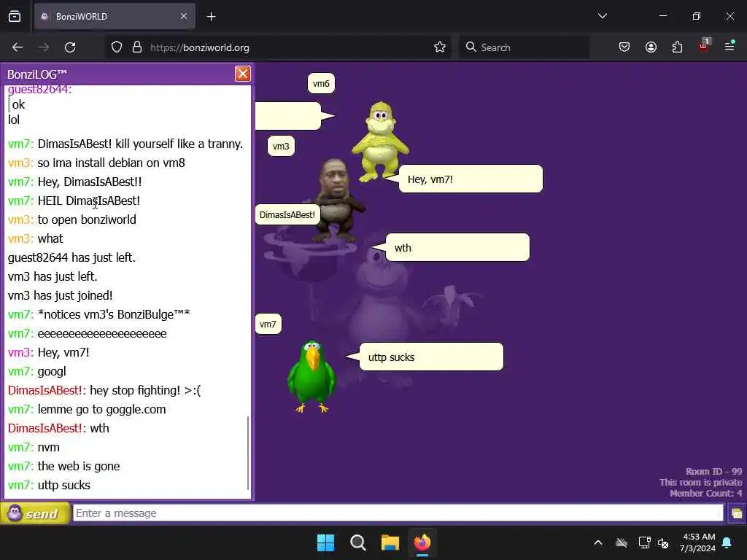Click the vm3 name tag

click(281, 146)
